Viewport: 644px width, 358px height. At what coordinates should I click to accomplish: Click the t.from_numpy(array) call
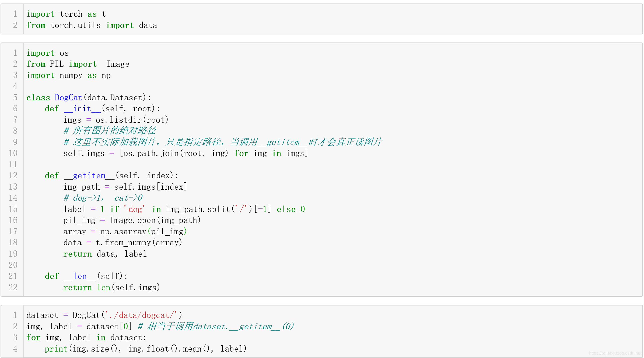[x=139, y=242]
